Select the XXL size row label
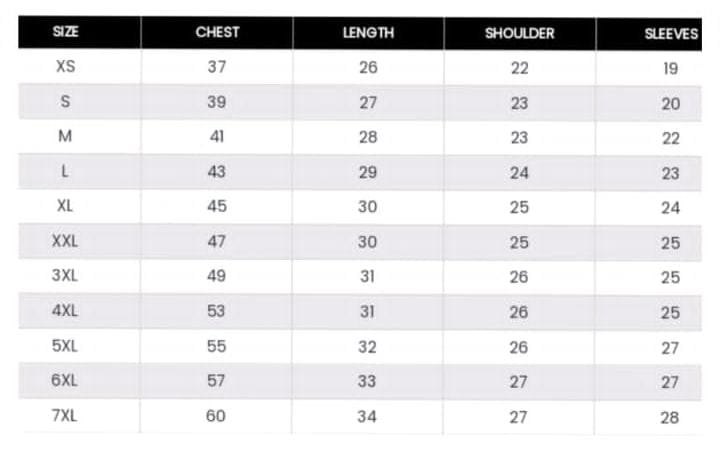The image size is (720, 453). click(65, 240)
